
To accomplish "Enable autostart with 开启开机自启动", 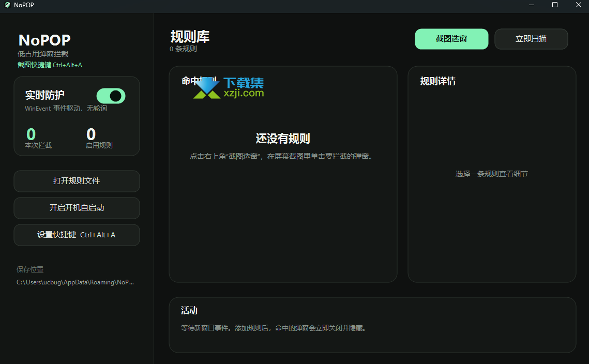I will tap(77, 208).
